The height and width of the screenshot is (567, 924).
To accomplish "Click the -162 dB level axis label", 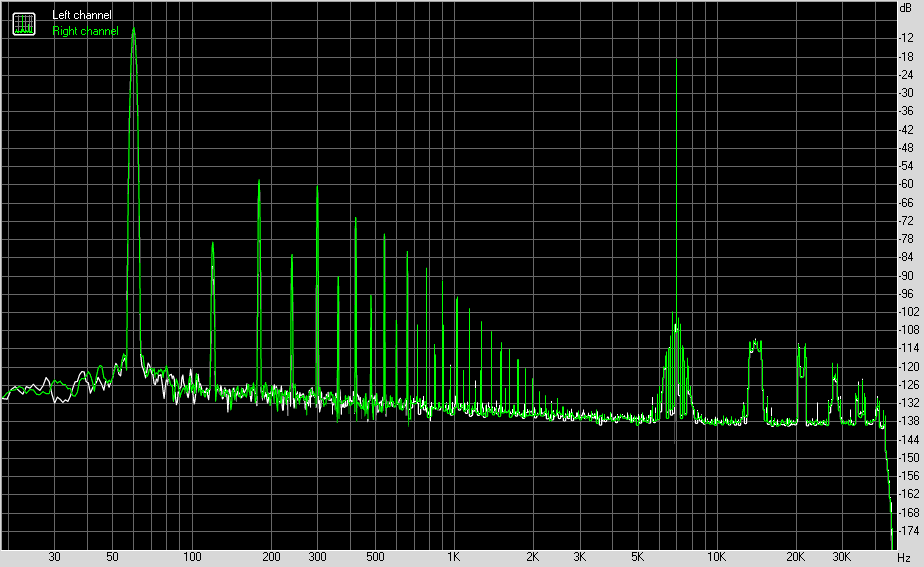I will [x=909, y=495].
